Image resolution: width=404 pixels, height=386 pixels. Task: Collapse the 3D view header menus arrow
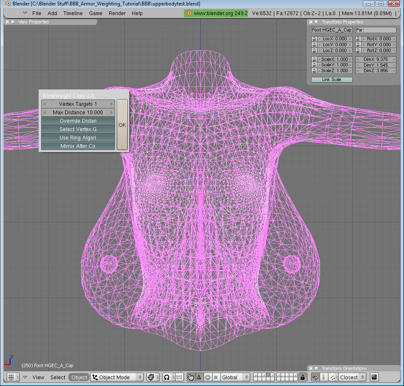(25, 377)
